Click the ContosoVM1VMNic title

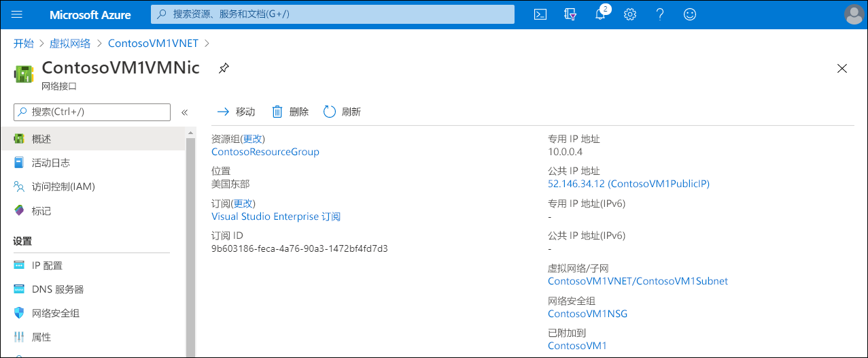(x=121, y=67)
